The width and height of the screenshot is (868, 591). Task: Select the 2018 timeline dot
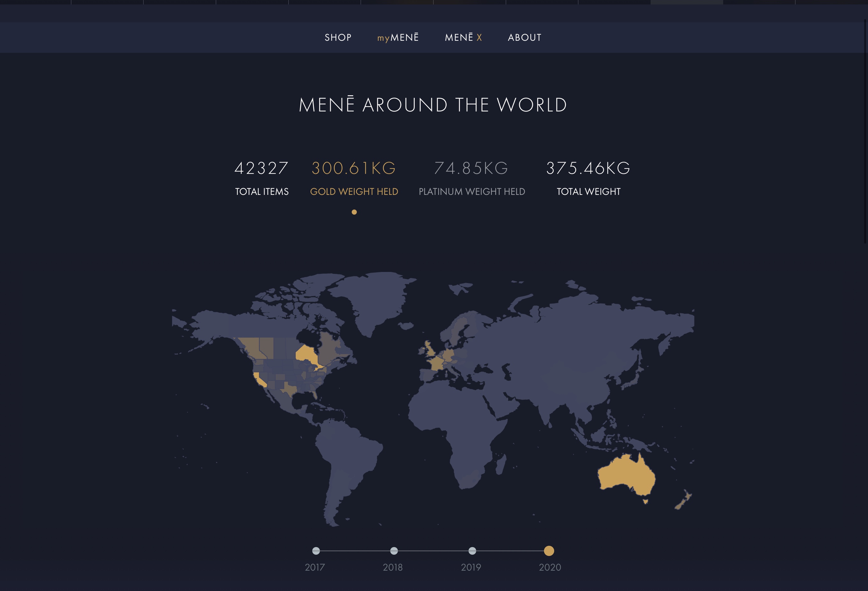394,551
